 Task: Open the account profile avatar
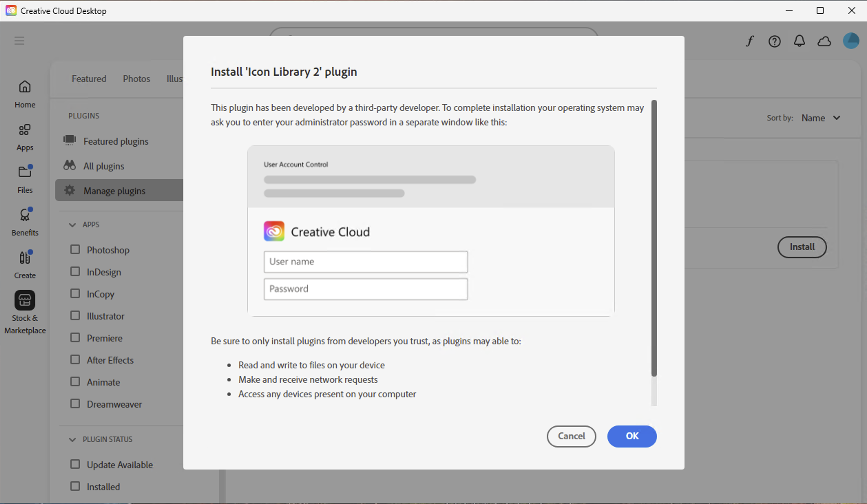point(851,41)
